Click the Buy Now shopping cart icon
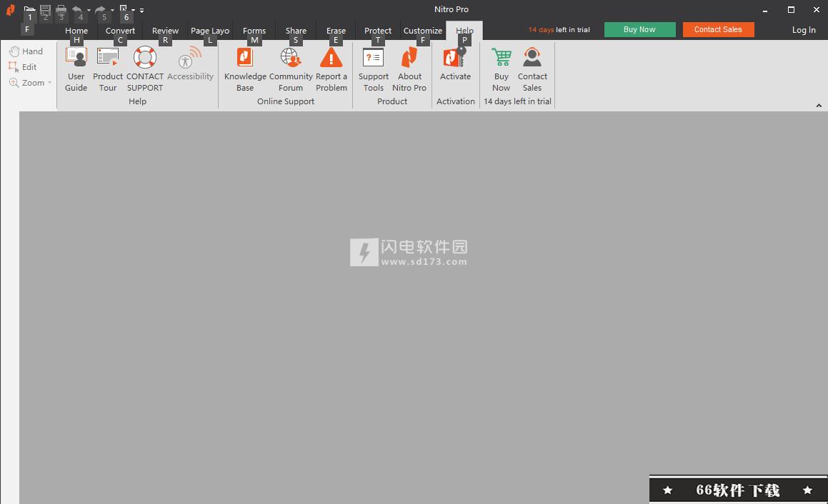 point(501,57)
